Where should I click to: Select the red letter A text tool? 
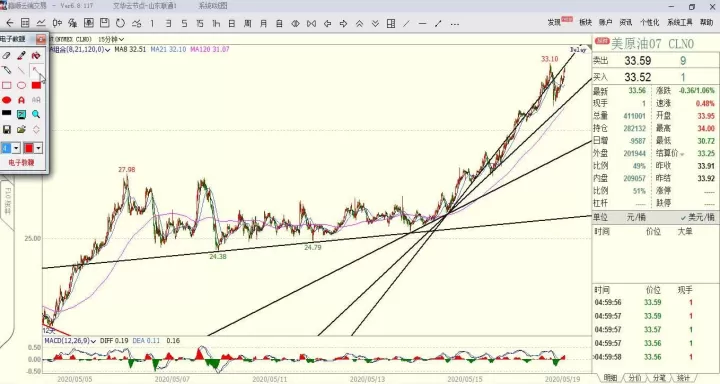point(21,100)
